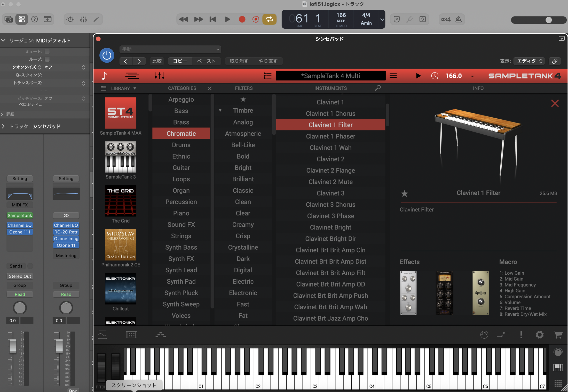Open the Mixer sliders icon
568x392 pixels.
point(83,19)
